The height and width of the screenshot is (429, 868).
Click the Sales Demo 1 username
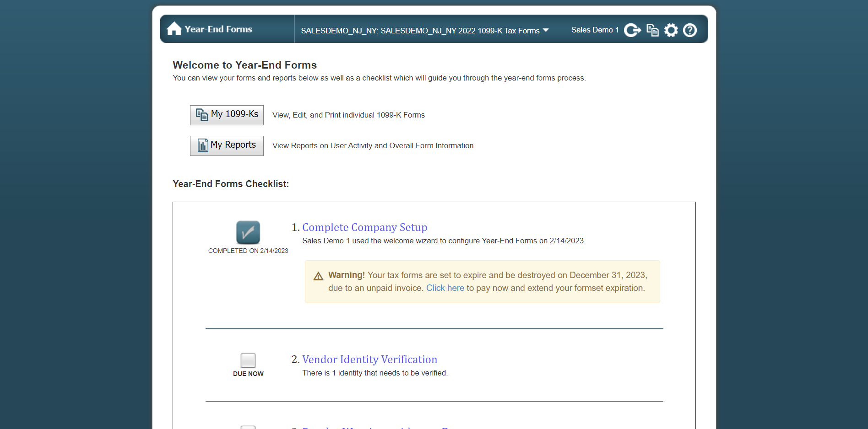(x=595, y=30)
